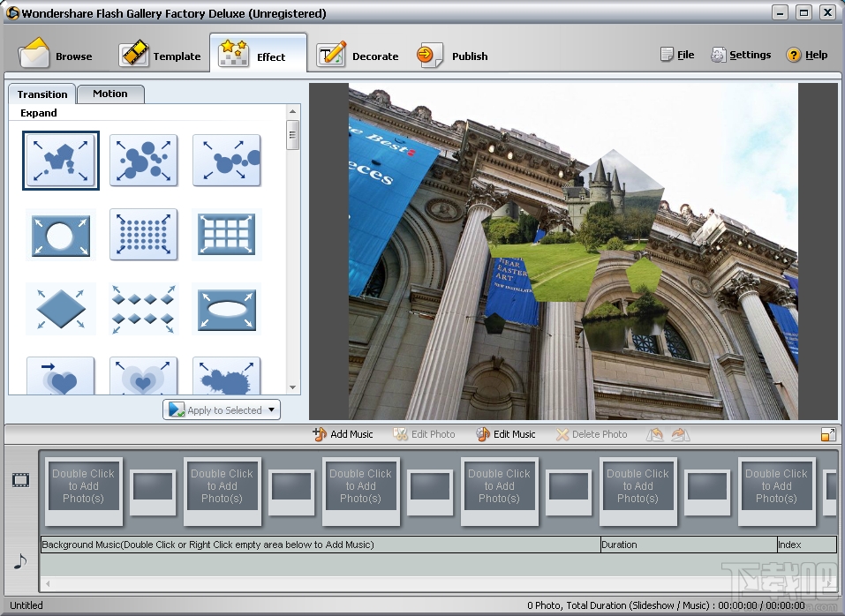The image size is (845, 616).
Task: Go to the Template tab
Action: coord(162,56)
